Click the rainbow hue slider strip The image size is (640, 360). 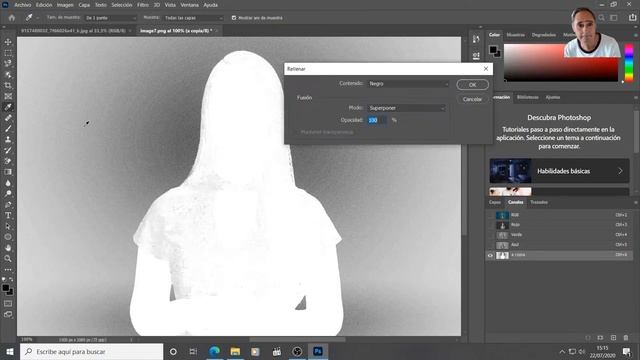click(x=629, y=62)
